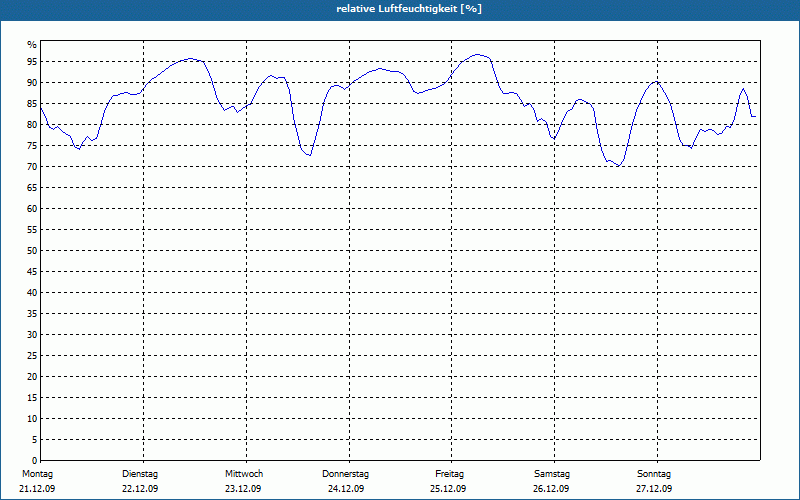800x500 pixels.
Task: Select the 'Mittwoch' day label
Action: (x=244, y=474)
